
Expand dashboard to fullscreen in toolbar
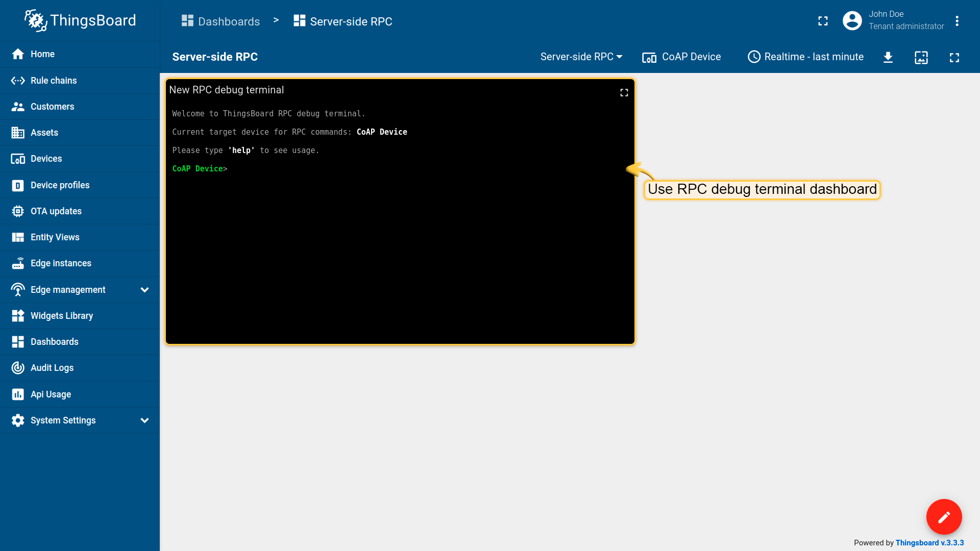(x=954, y=57)
